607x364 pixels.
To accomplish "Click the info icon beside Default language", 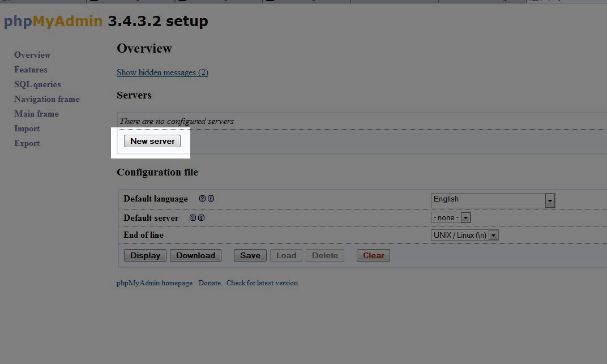I will tap(211, 199).
